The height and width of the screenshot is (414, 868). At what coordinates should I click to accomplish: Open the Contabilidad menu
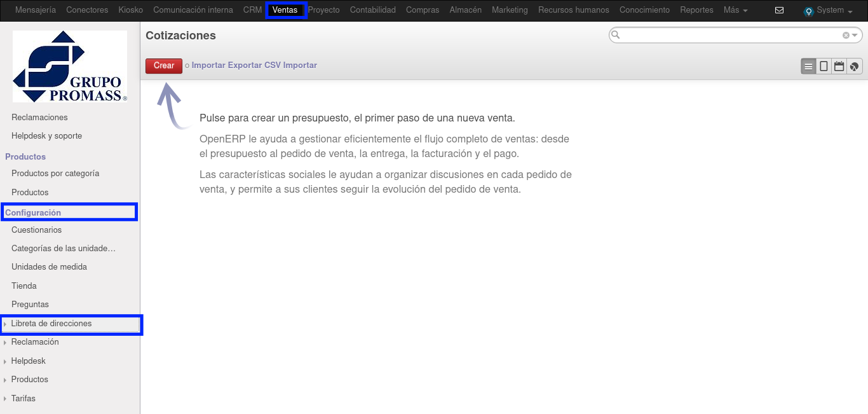(x=373, y=10)
